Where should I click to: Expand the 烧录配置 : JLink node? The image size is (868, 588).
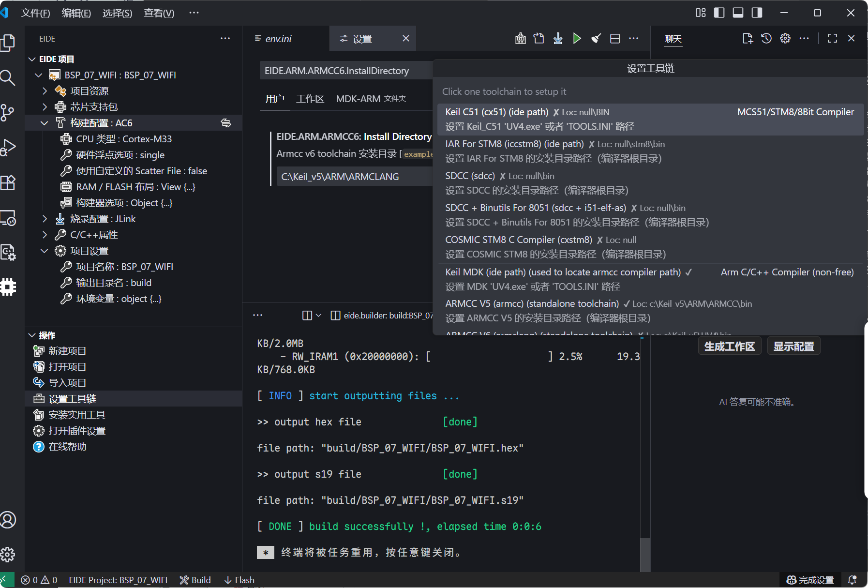[x=44, y=218]
